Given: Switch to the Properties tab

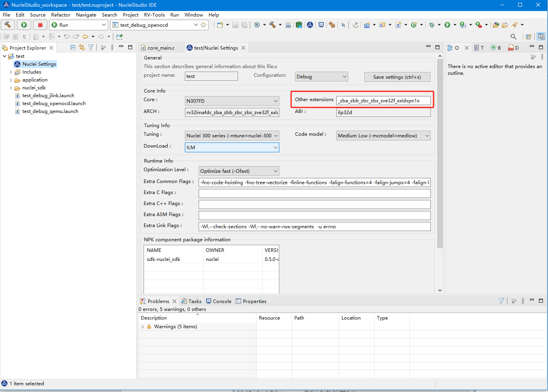Looking at the screenshot, I should pyautogui.click(x=251, y=301).
